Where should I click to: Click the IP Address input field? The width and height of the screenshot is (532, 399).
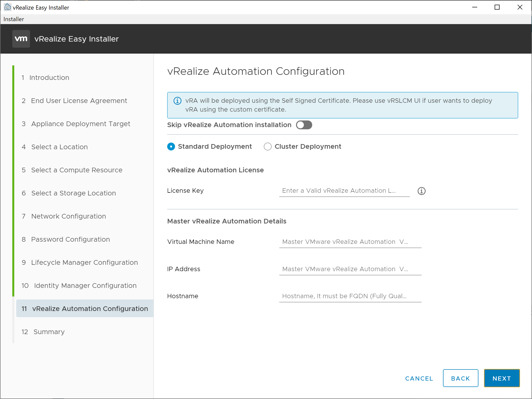click(x=350, y=269)
